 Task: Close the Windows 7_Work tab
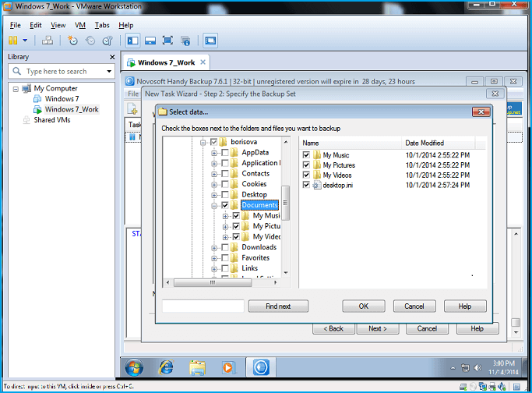pos(203,62)
